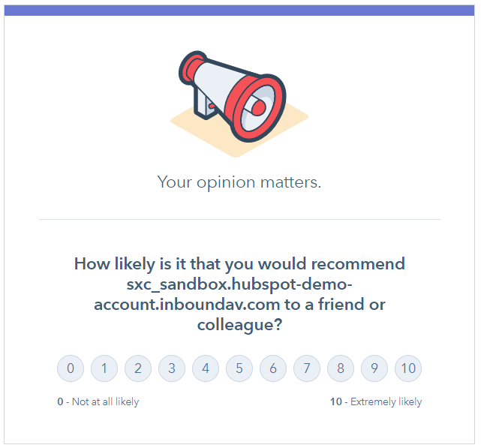Choose score 1 on the NPS scale
This screenshot has width=481, height=448.
tap(104, 368)
